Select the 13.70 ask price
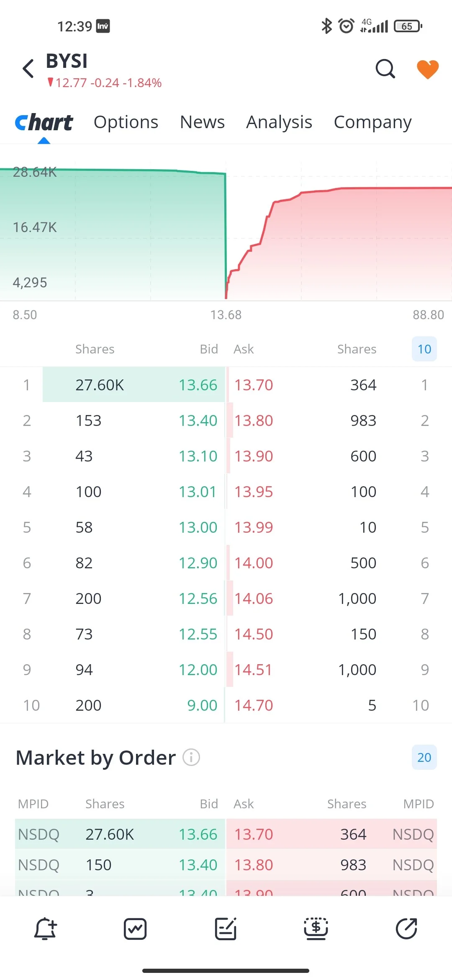Image resolution: width=452 pixels, height=980 pixels. (x=254, y=385)
